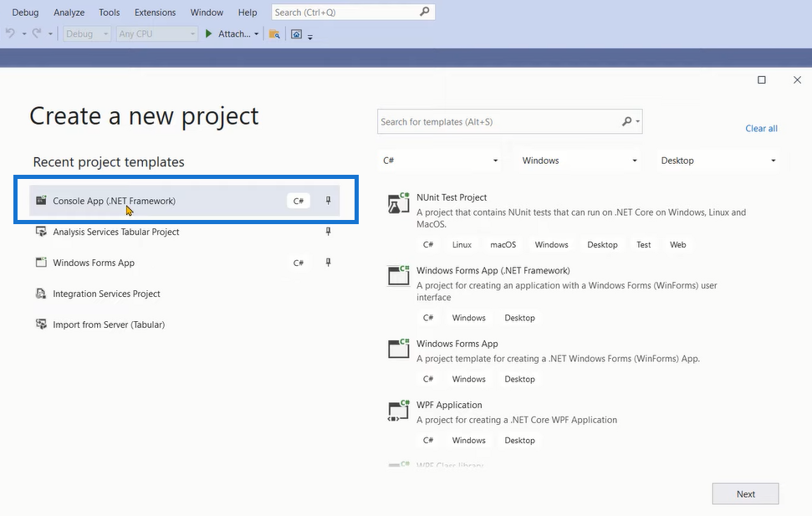812x516 pixels.
Task: Open the Analyze menu
Action: tap(69, 12)
